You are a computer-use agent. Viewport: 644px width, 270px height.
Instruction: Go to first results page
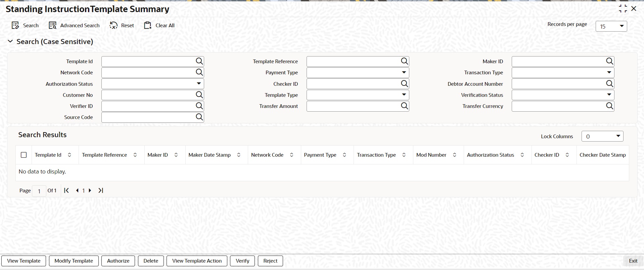[66, 190]
